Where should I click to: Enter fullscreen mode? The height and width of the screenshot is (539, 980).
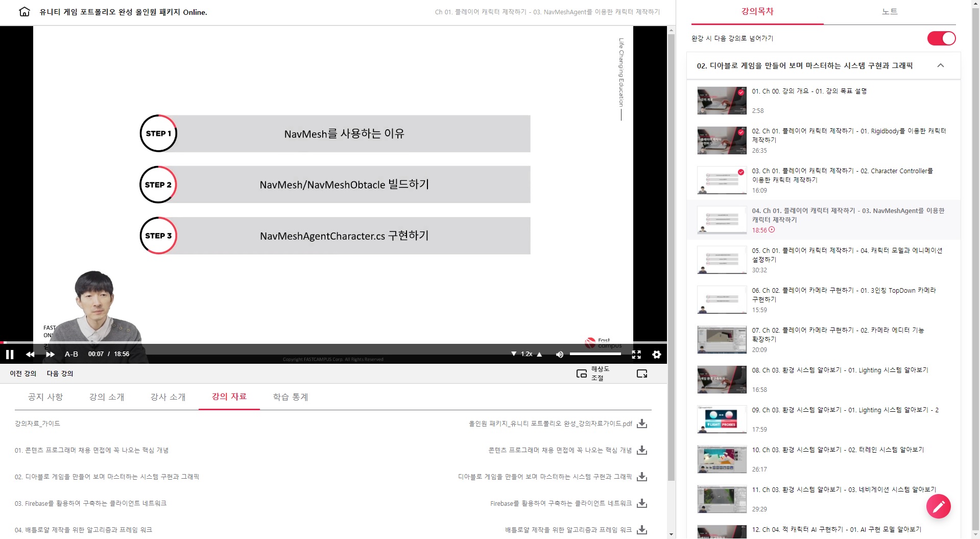tap(636, 354)
